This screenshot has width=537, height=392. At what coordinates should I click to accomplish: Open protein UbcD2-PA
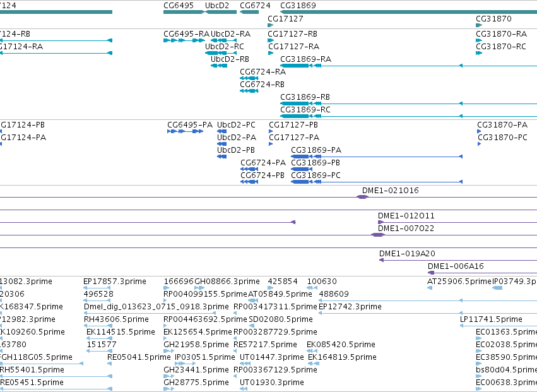point(237,138)
